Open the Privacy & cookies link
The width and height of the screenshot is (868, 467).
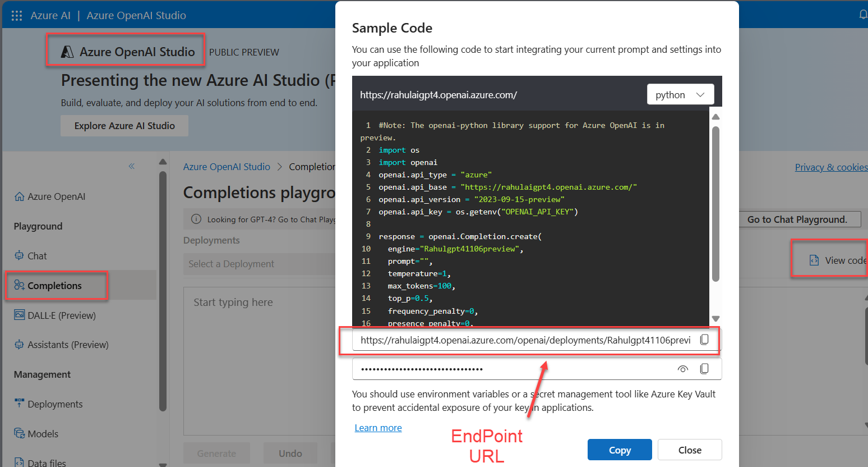click(831, 167)
